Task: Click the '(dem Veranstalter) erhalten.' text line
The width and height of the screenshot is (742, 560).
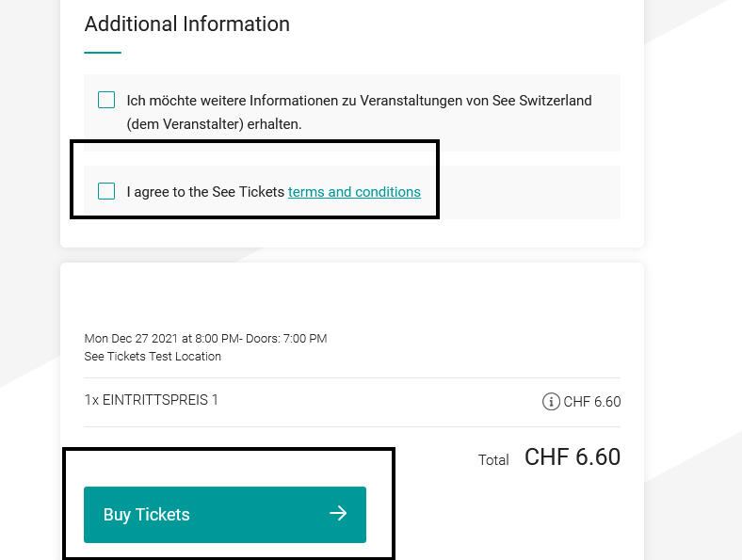Action: click(214, 124)
